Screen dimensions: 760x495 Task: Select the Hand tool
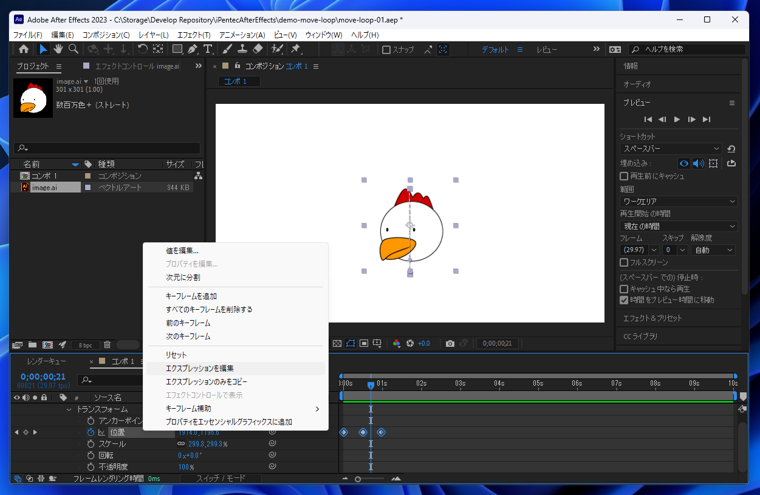pyautogui.click(x=58, y=49)
